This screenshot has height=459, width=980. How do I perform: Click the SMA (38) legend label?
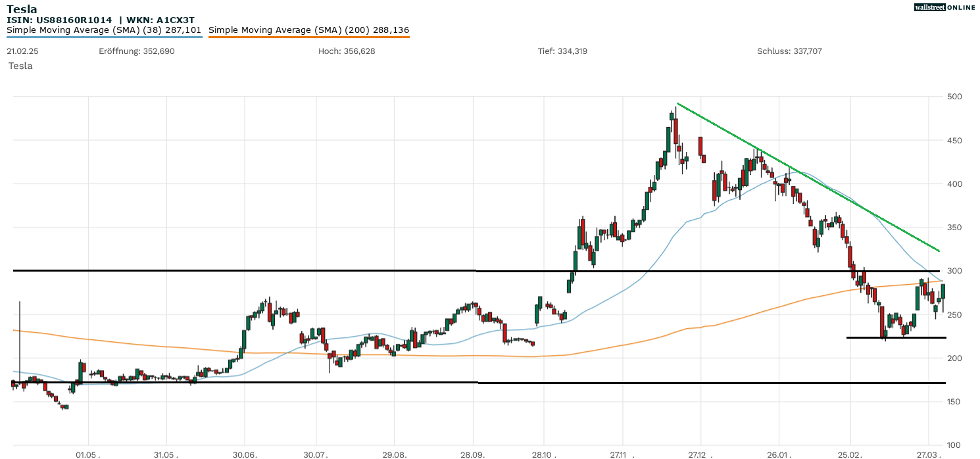[x=104, y=30]
